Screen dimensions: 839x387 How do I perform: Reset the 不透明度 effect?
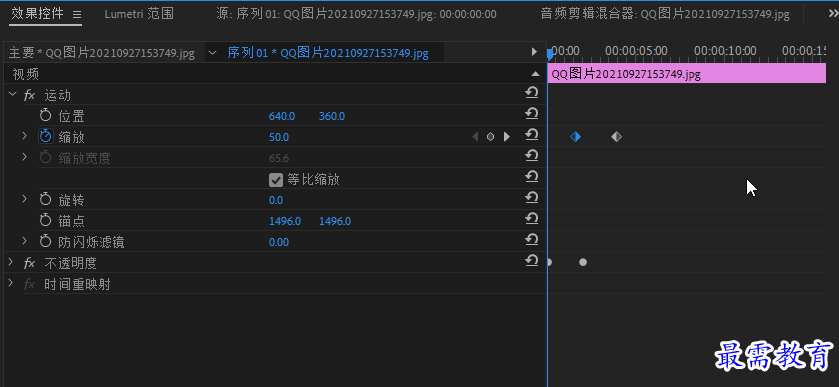click(531, 261)
